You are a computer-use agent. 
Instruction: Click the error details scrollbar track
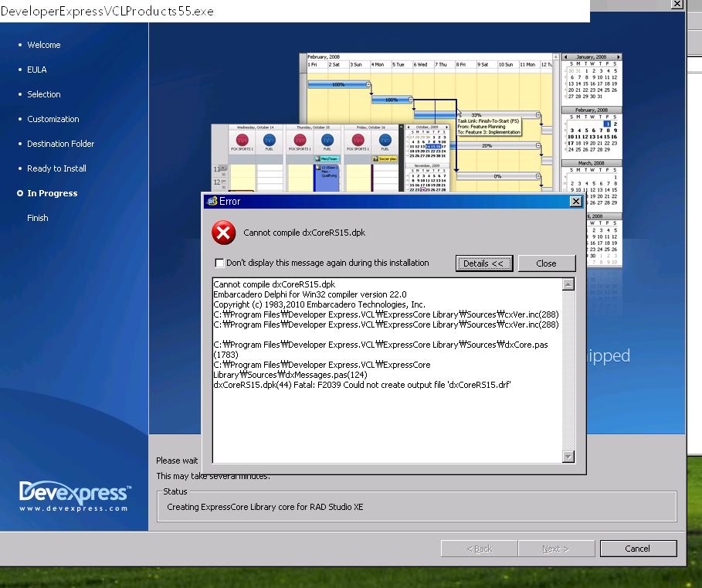tap(568, 371)
